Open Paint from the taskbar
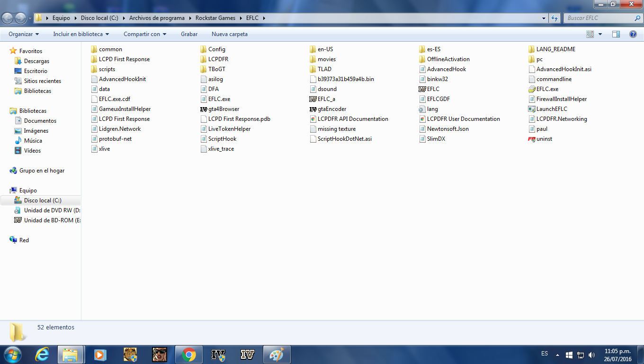Screen dimensions: 644x364 277,355
